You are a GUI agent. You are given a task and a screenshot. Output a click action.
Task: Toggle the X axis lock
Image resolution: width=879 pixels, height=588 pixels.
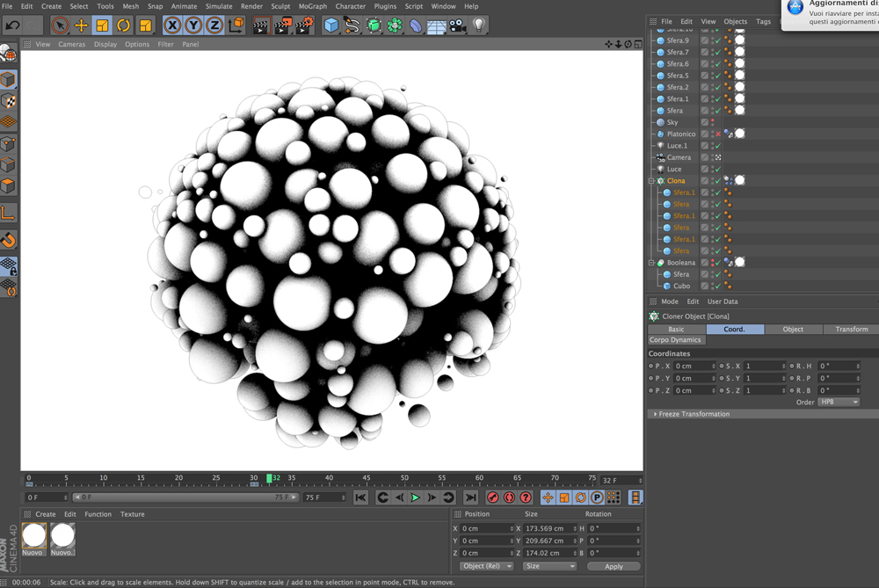[172, 25]
